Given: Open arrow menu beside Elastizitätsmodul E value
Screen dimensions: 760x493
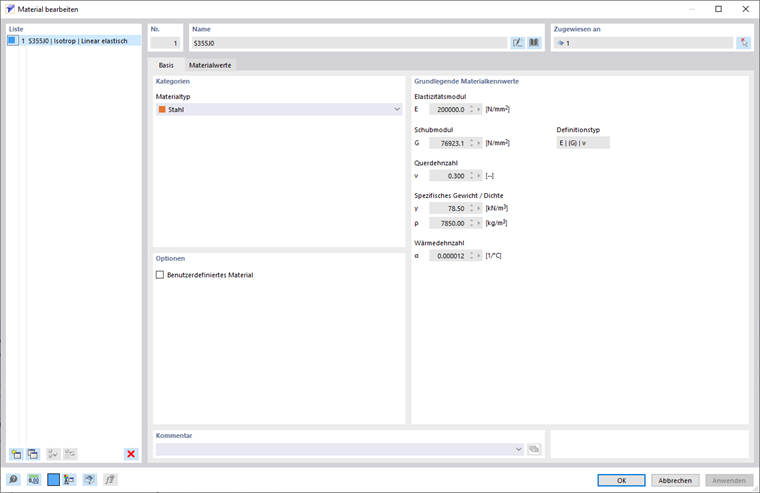Looking at the screenshot, I should [479, 110].
